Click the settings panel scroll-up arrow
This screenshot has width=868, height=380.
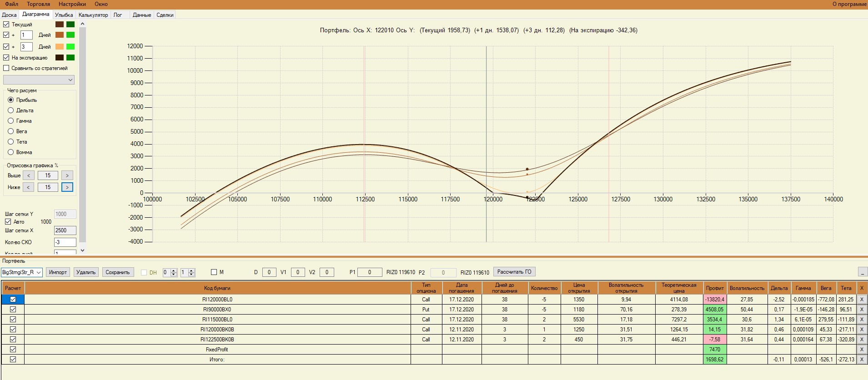coord(82,24)
